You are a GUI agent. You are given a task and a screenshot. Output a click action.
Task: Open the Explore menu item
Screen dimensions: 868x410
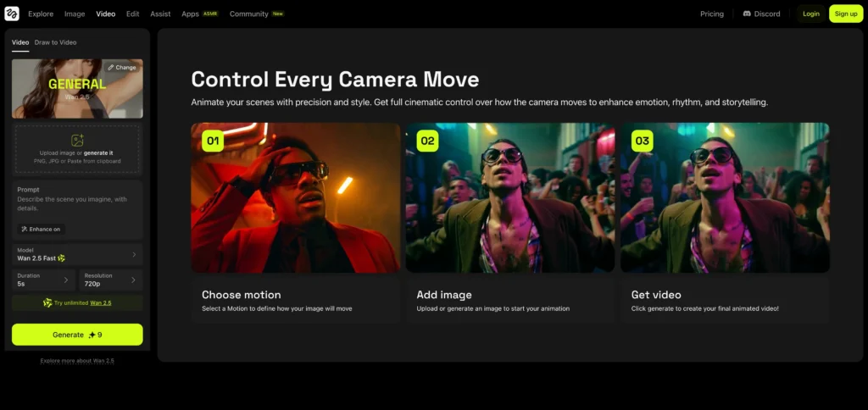point(41,14)
